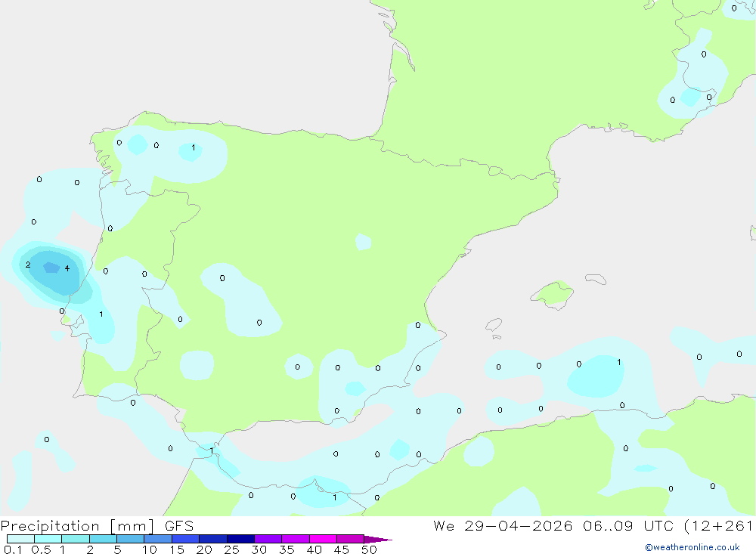Click the 30–35 mm purple legend swatch

click(x=268, y=539)
